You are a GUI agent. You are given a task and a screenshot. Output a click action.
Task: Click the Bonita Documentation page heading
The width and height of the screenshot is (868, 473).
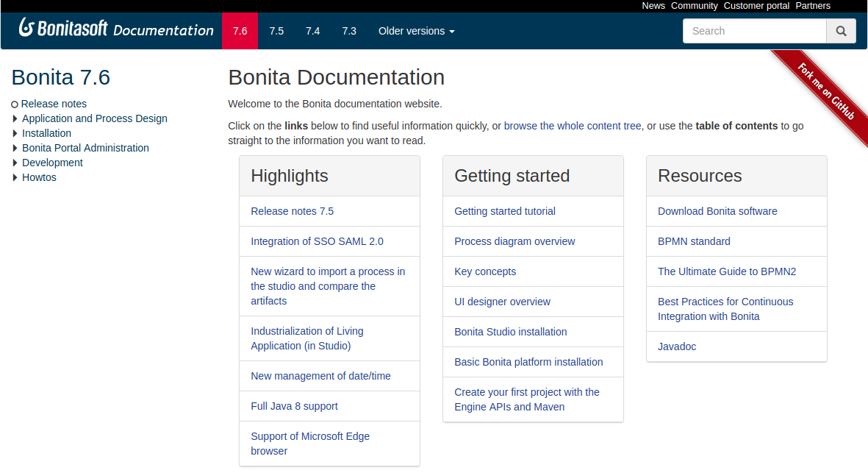click(x=337, y=77)
